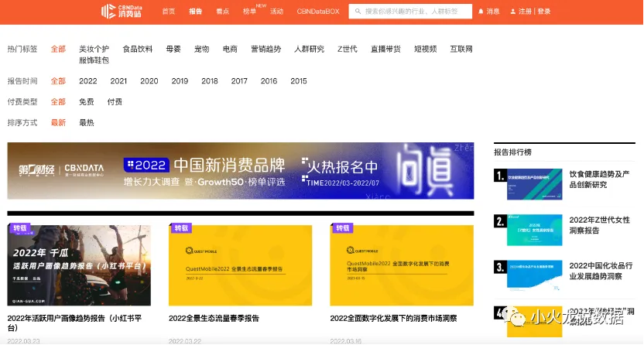Filter by 营销趋势 tag
The height and width of the screenshot is (345, 644).
point(265,50)
